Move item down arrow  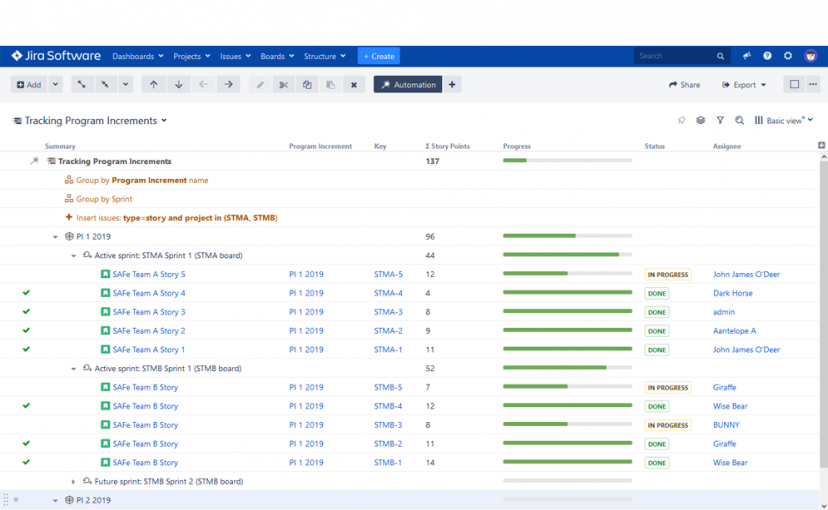click(178, 84)
